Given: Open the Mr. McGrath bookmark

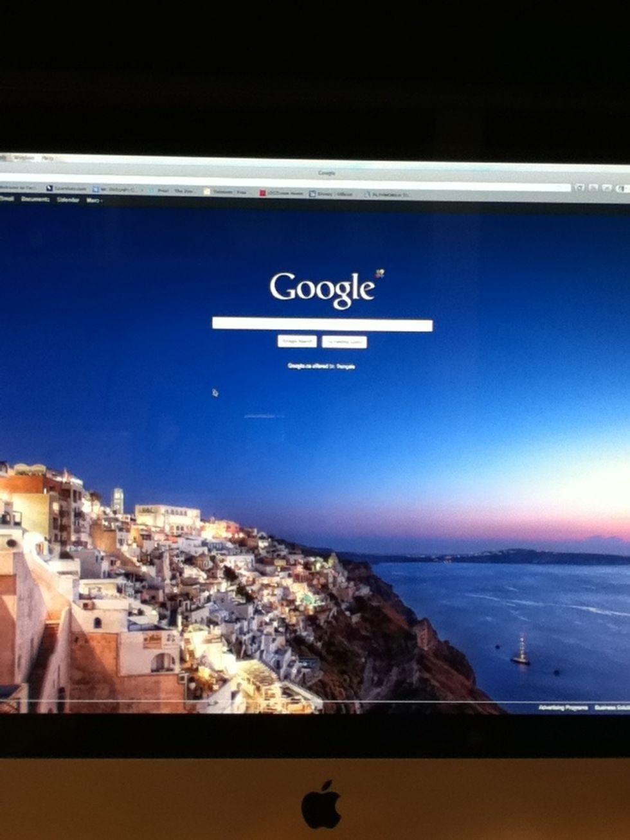Looking at the screenshot, I should pos(114,190).
